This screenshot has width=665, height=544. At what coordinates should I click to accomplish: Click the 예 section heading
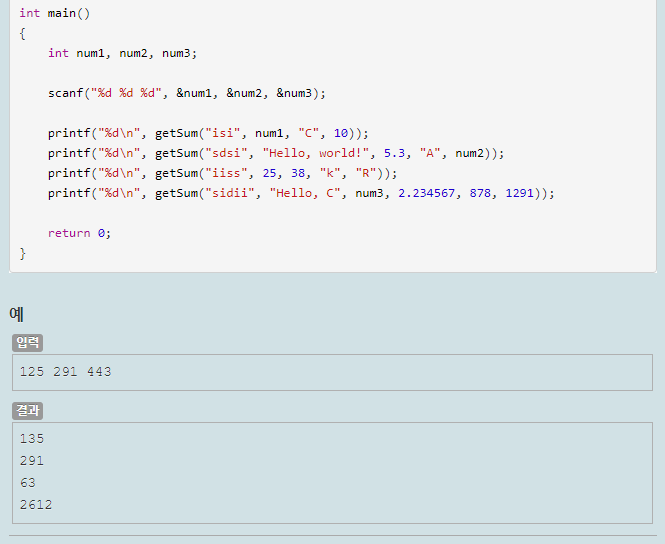point(17,314)
